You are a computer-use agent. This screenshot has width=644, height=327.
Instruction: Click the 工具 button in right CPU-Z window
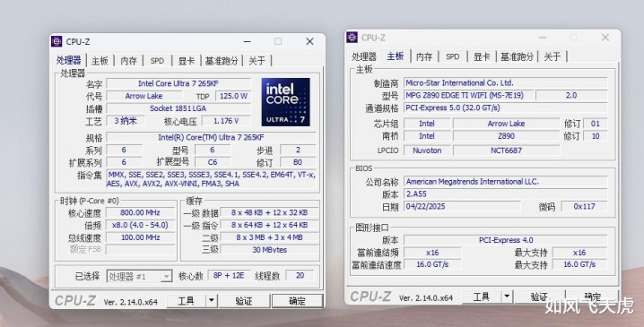pos(482,296)
